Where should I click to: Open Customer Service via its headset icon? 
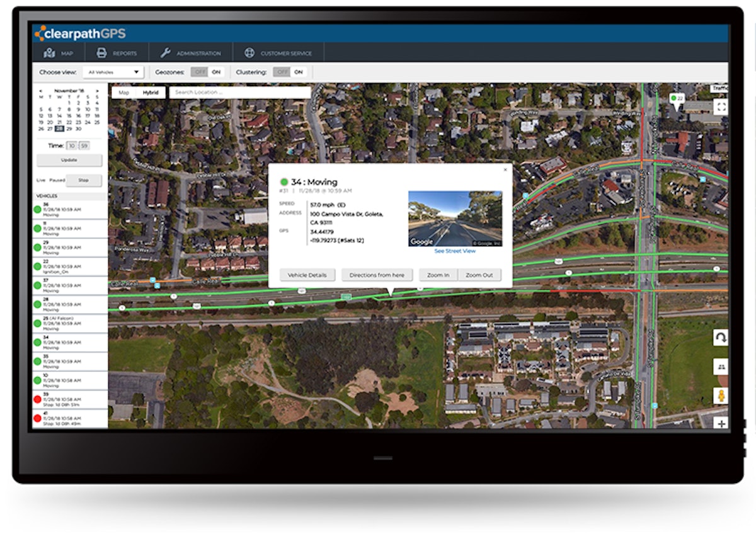click(249, 54)
